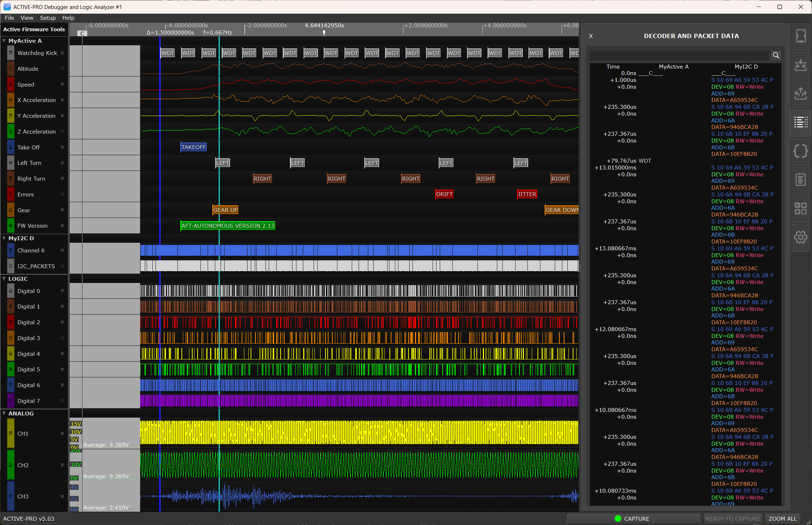Screen dimensions: 812x525
Task: Click the ZOOM ALL button
Action: (x=782, y=519)
